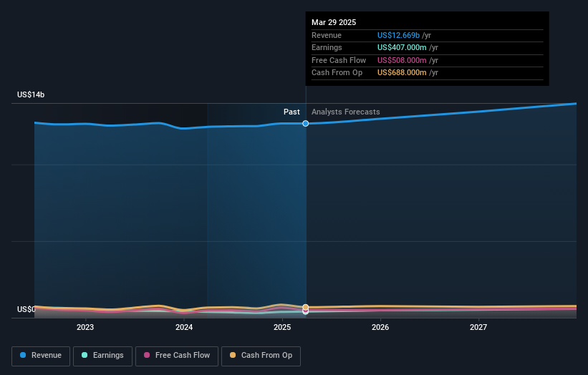This screenshot has height=375, width=588.
Task: Click the US$12.669b revenue value
Action: pyautogui.click(x=398, y=35)
